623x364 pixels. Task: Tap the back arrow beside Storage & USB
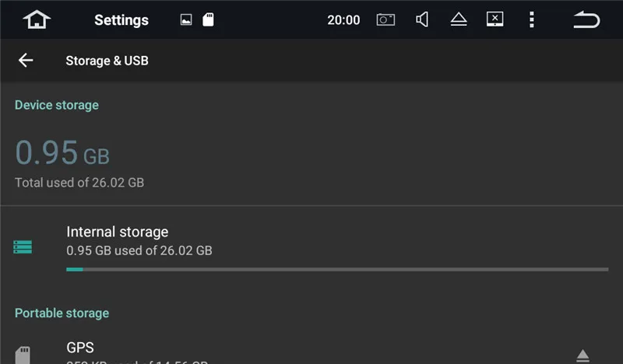point(26,61)
